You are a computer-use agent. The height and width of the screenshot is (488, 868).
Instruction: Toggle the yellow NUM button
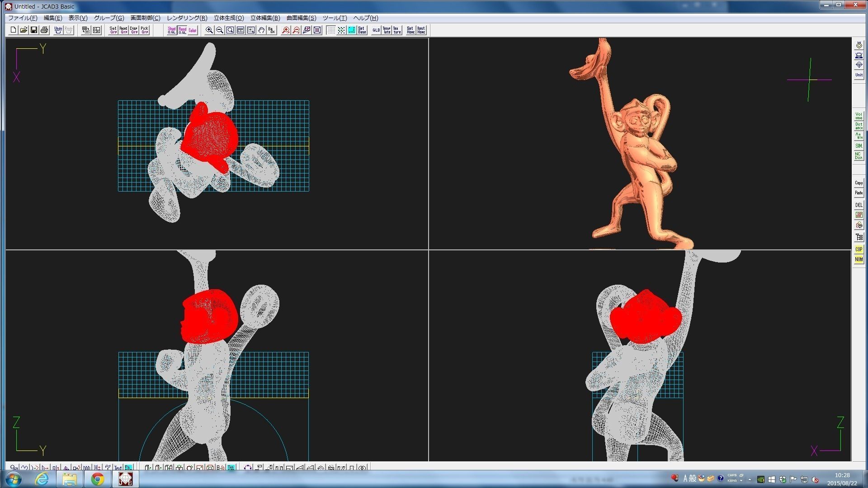pyautogui.click(x=859, y=259)
